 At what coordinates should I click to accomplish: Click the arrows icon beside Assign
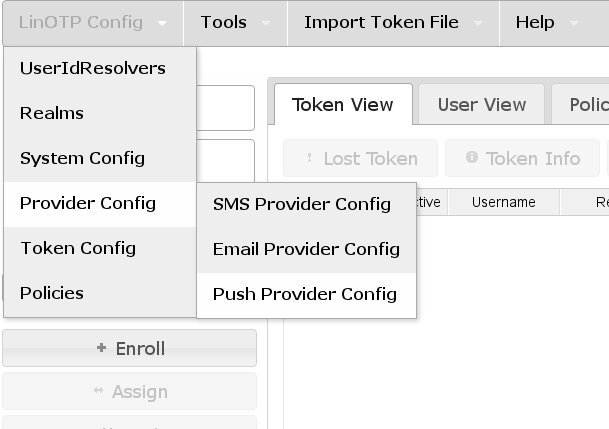[98, 391]
